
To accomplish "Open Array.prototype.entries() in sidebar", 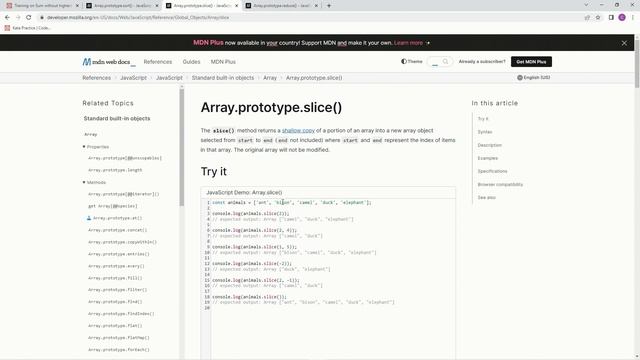I will (119, 254).
